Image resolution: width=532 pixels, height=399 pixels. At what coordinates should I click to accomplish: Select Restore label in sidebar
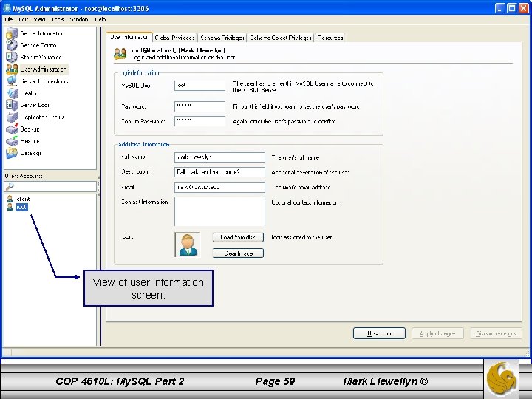[30, 141]
